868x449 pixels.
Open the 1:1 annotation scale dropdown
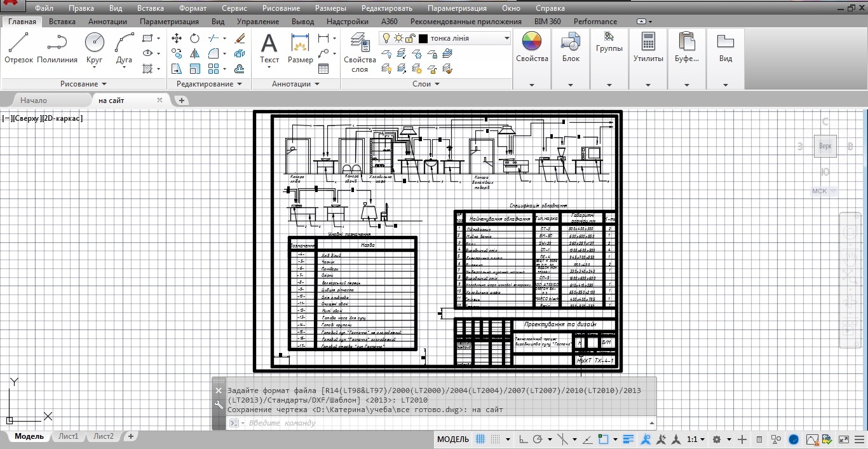pyautogui.click(x=696, y=439)
